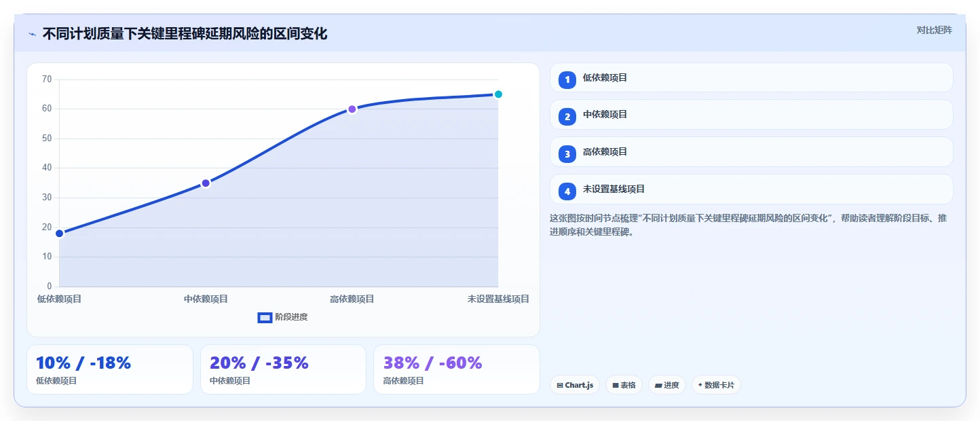Click the y-axis value 70
Viewport: 980px width, 421px height.
[x=47, y=79]
